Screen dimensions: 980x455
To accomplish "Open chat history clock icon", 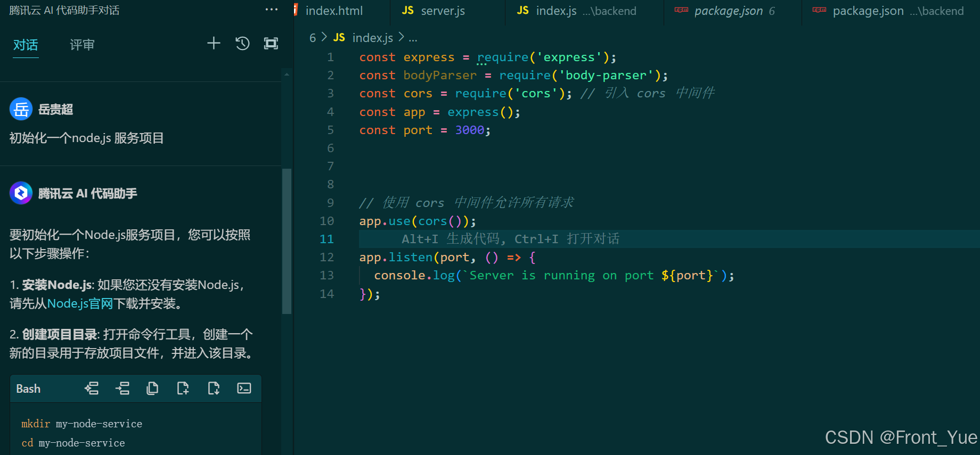I will pyautogui.click(x=242, y=43).
